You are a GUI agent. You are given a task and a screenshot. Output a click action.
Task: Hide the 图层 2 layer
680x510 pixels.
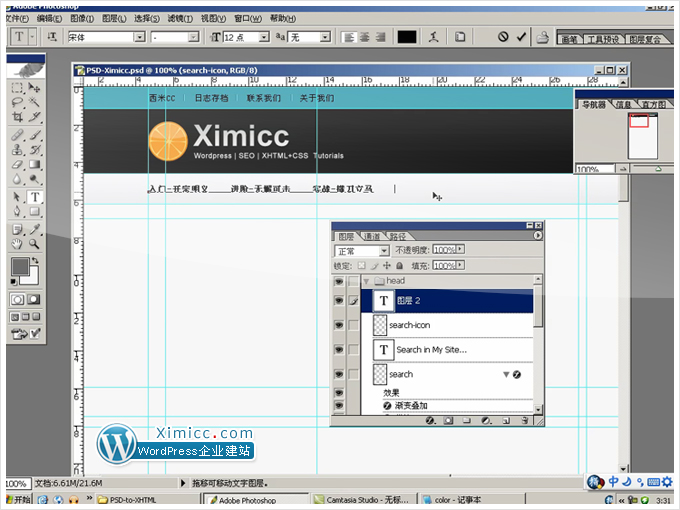click(x=339, y=301)
